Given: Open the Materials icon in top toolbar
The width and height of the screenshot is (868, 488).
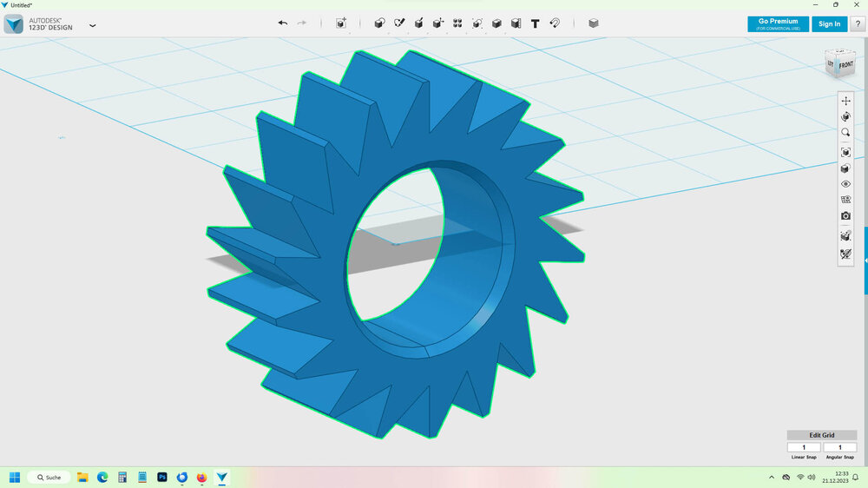Looking at the screenshot, I should click(x=594, y=23).
